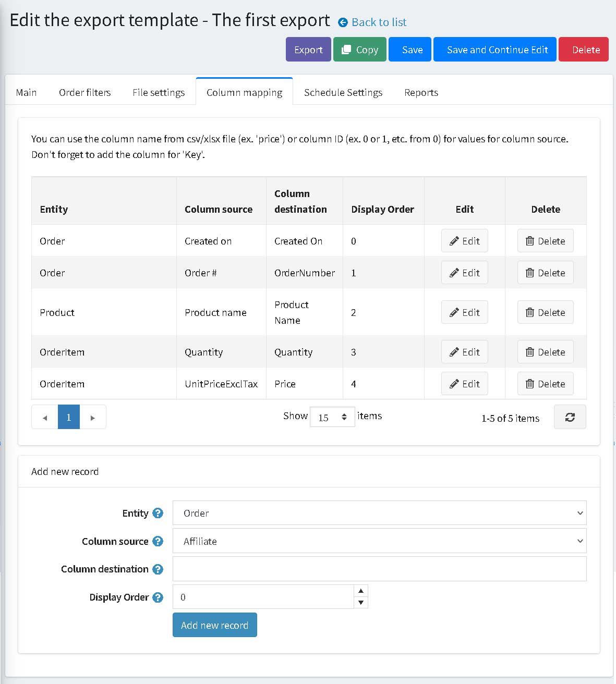Click the Add new record panel heading
The image size is (616, 684).
pos(65,471)
